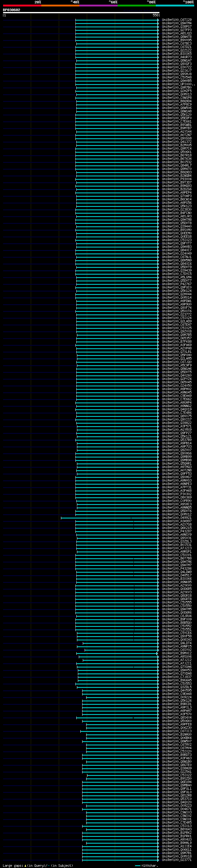The height and width of the screenshot is (868, 197).
Task: Open the truncated UniRef100_UPI000.. hit
Action: coord(178,84)
